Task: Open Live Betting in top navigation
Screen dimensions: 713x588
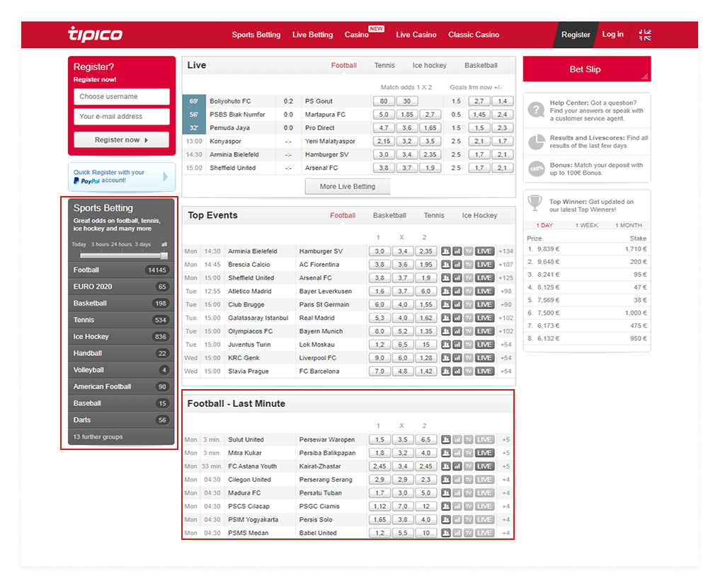Action: (x=312, y=35)
